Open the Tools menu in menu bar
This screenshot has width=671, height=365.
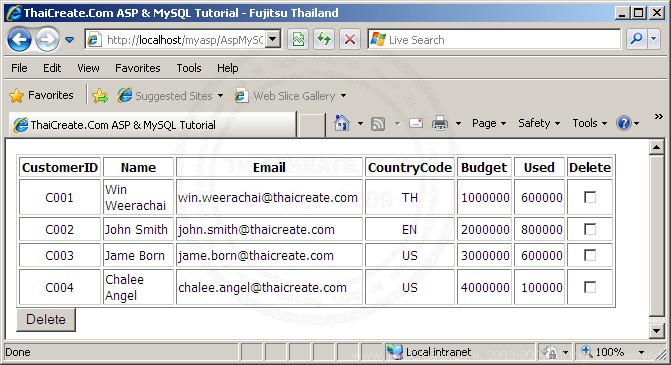(189, 68)
